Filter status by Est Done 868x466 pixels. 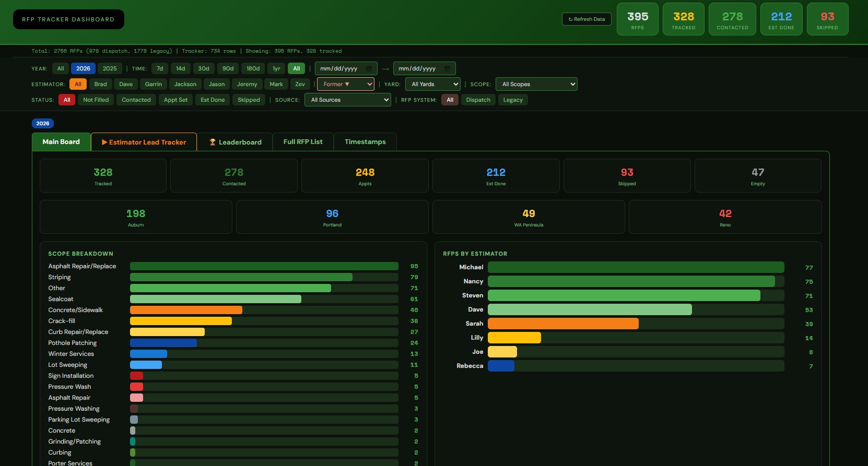(x=213, y=100)
